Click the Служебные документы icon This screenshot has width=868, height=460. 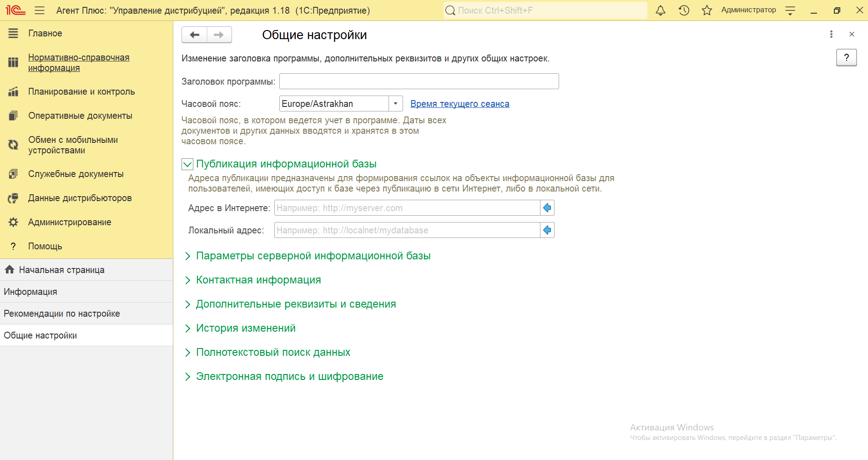tap(13, 174)
